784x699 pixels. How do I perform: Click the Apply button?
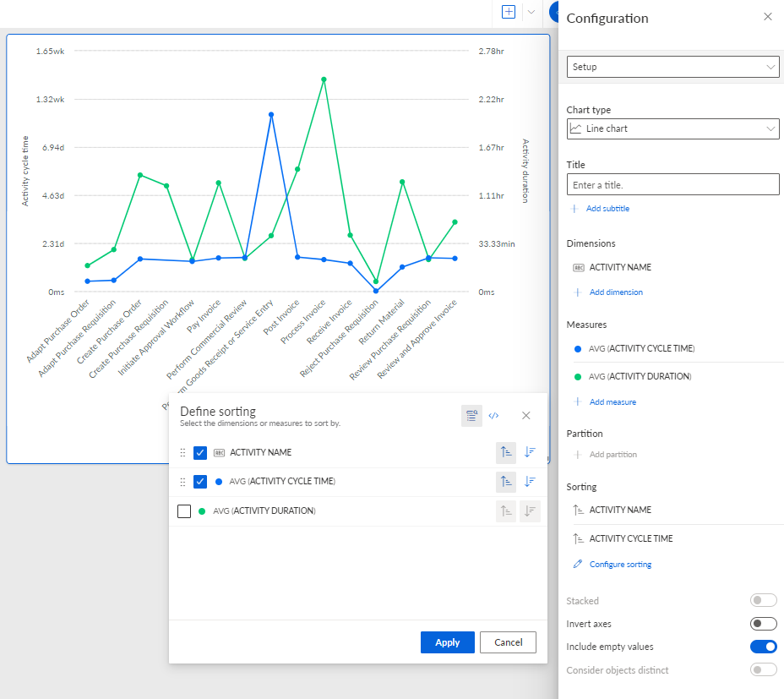(x=448, y=642)
